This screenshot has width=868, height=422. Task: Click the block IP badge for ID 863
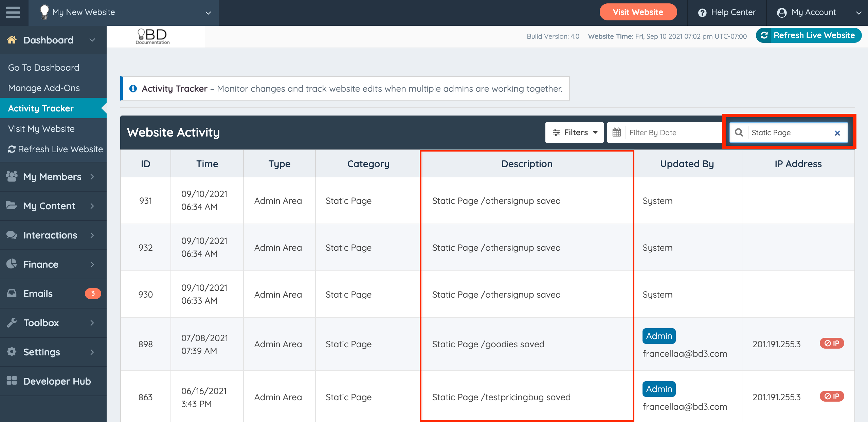pyautogui.click(x=832, y=397)
